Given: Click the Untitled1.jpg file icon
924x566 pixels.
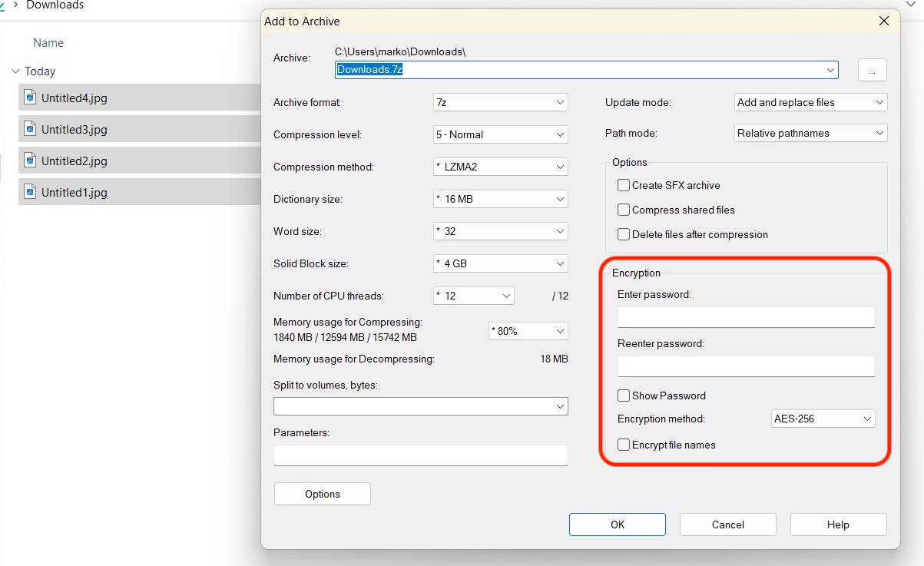Looking at the screenshot, I should point(30,192).
